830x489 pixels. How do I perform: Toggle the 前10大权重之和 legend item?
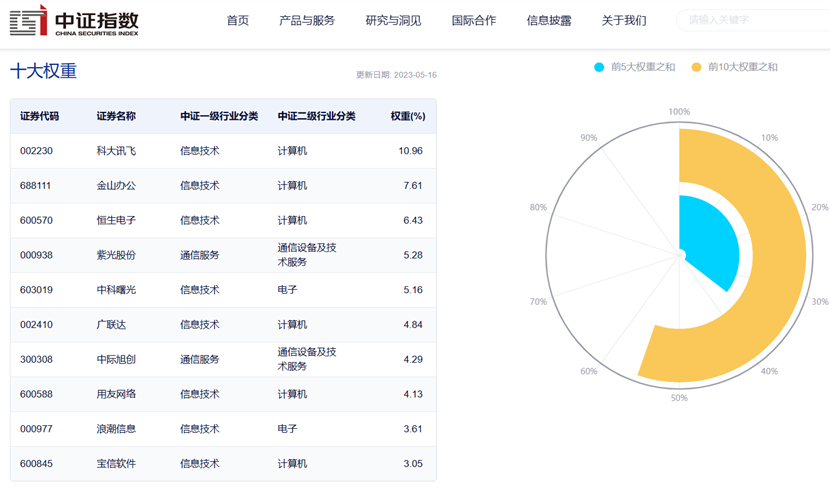pyautogui.click(x=735, y=67)
